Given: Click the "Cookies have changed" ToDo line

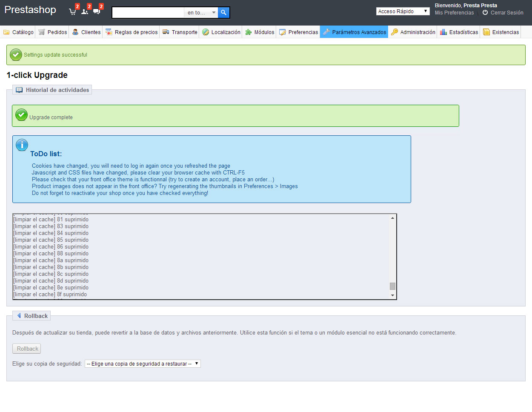Looking at the screenshot, I should (x=131, y=166).
